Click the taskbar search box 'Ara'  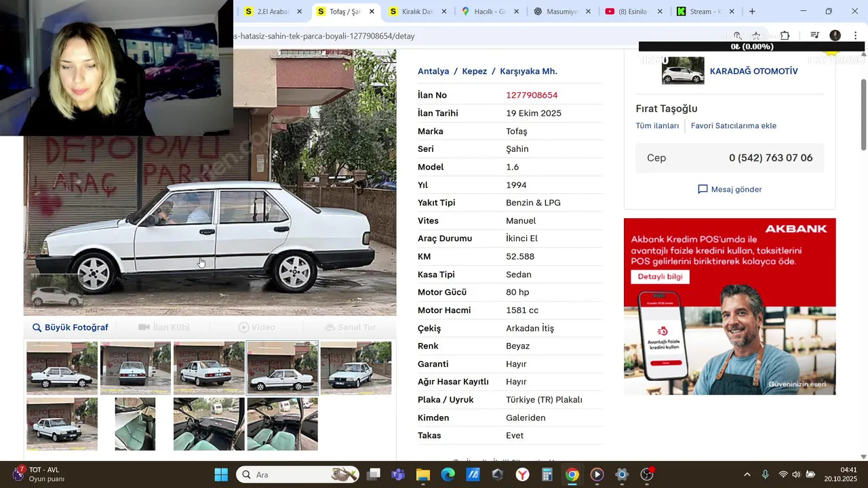[298, 474]
